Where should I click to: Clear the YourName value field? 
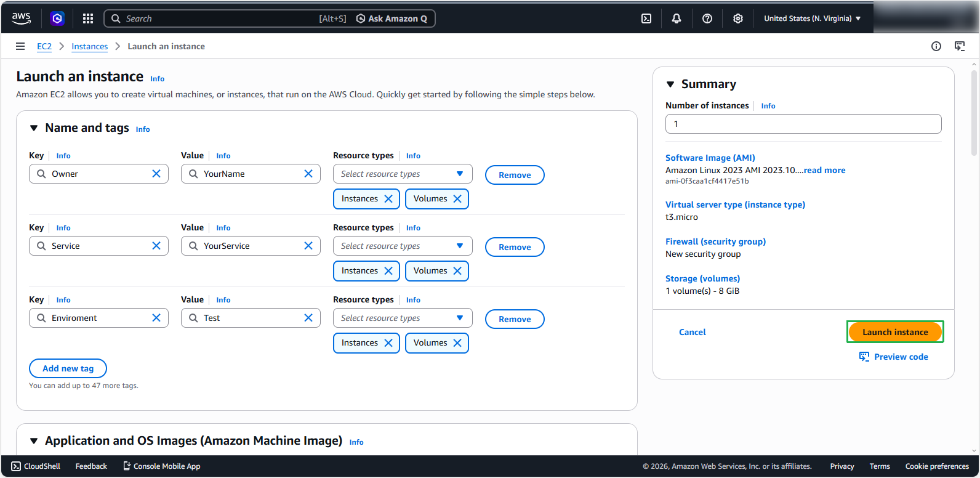308,174
